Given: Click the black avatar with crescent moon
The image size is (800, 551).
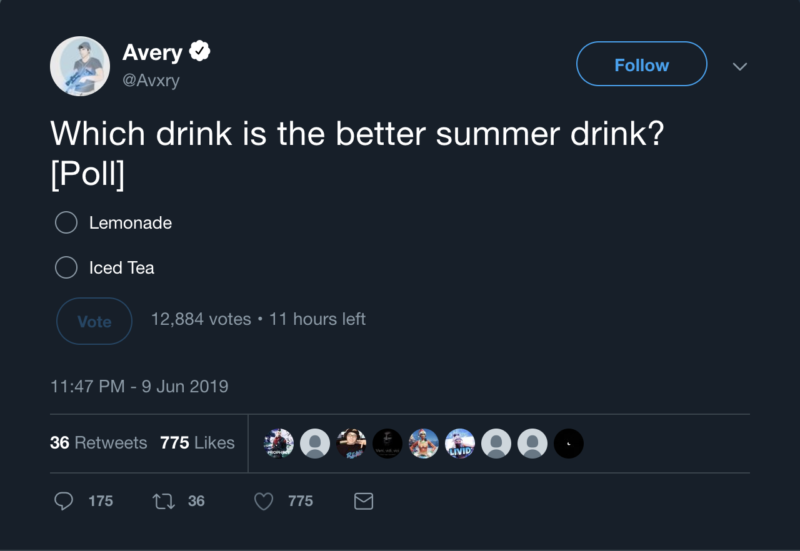Looking at the screenshot, I should coord(568,443).
